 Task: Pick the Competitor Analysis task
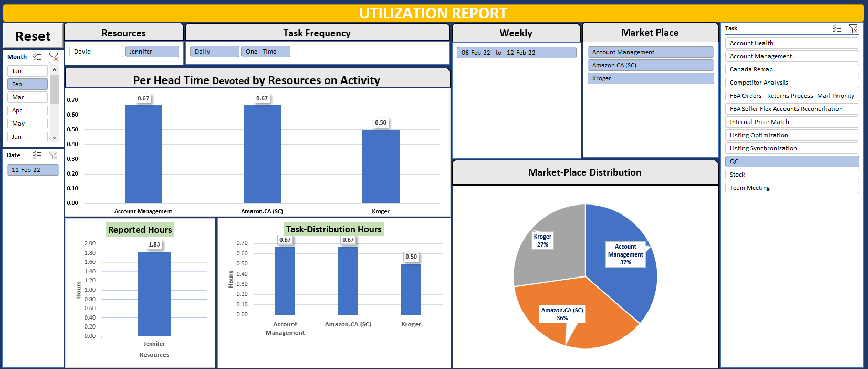point(792,83)
